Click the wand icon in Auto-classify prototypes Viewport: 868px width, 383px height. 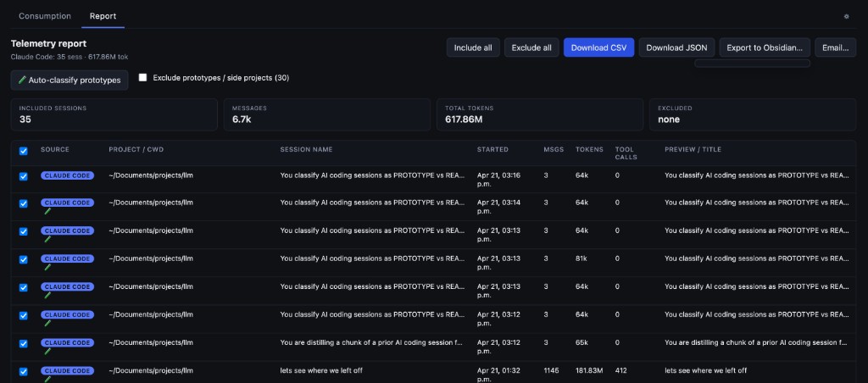click(22, 80)
